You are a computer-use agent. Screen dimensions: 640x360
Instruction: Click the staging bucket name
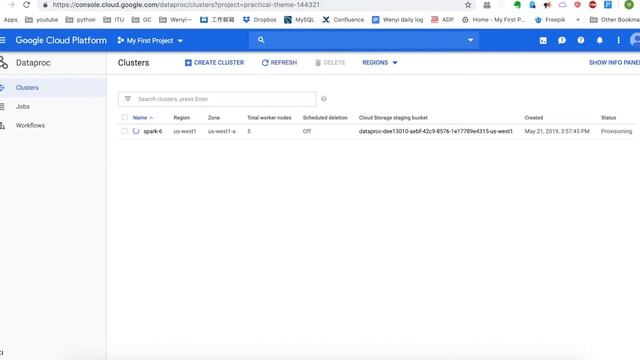click(x=436, y=131)
